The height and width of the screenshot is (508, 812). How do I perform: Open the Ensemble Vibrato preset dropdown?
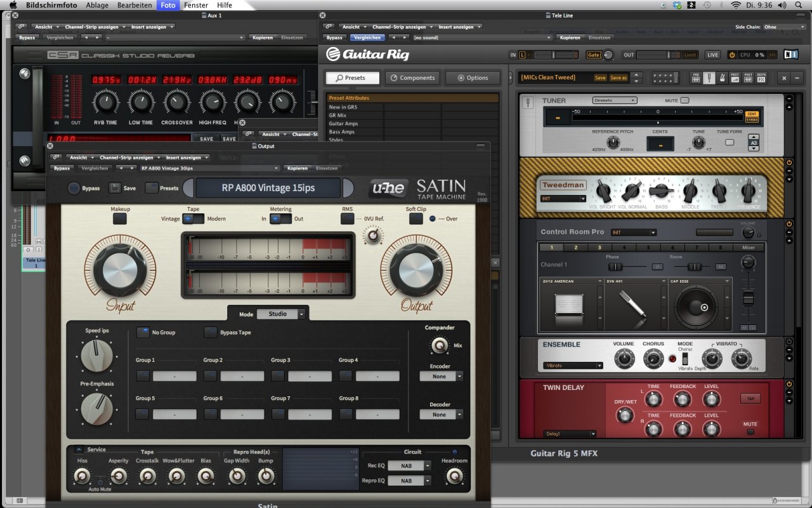[x=573, y=366]
